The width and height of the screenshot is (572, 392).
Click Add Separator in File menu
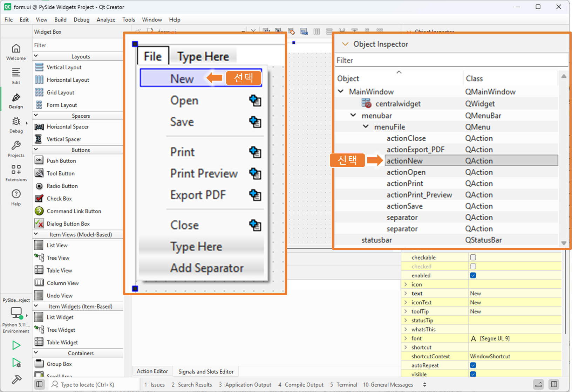click(207, 268)
